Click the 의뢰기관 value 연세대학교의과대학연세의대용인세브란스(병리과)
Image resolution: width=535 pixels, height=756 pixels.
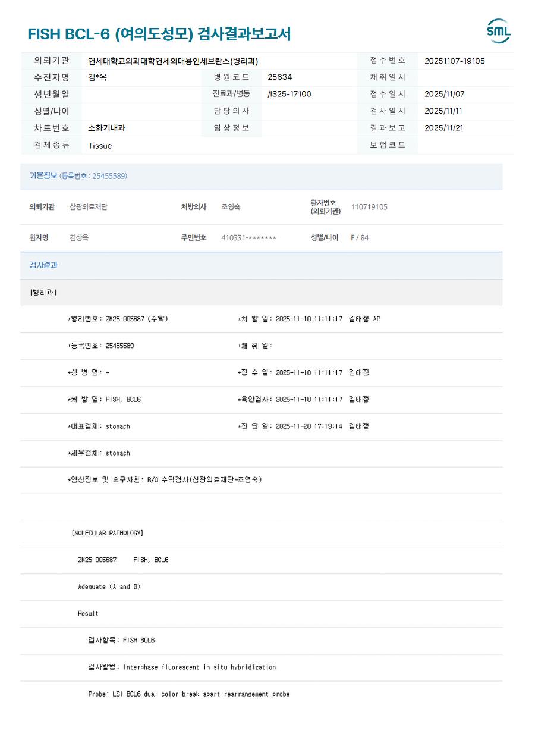pos(173,61)
